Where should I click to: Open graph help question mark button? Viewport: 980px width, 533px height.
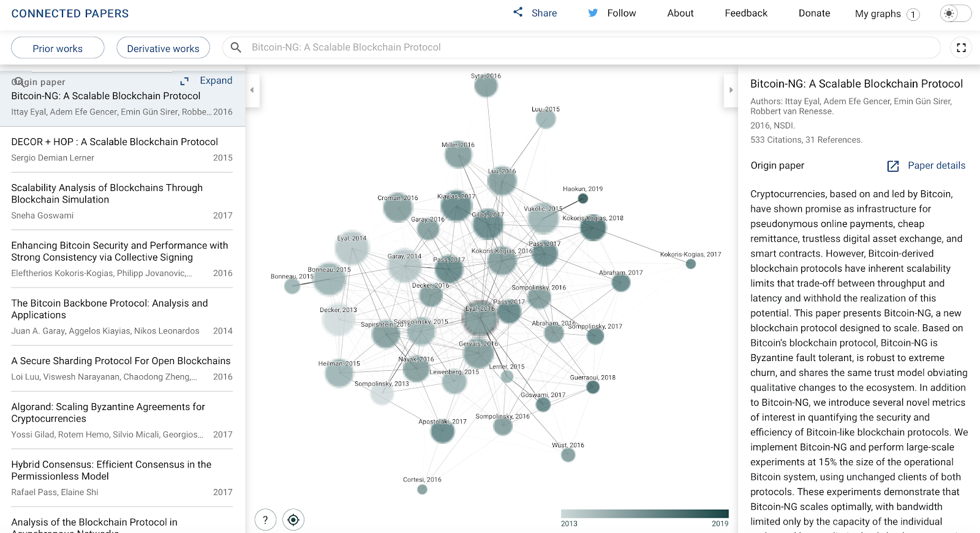pyautogui.click(x=265, y=520)
